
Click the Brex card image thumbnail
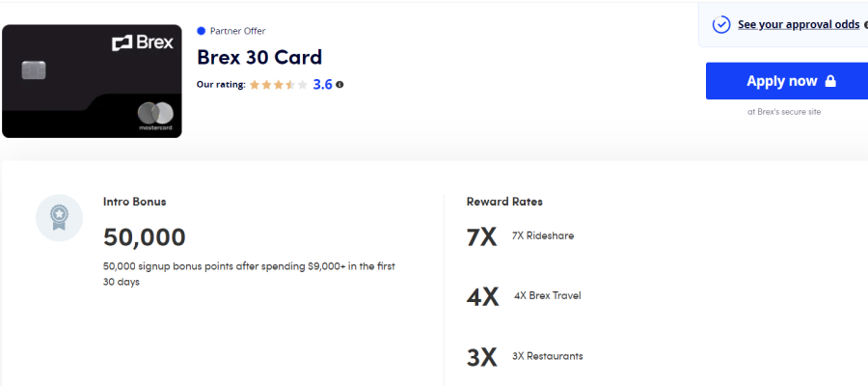pyautogui.click(x=92, y=81)
